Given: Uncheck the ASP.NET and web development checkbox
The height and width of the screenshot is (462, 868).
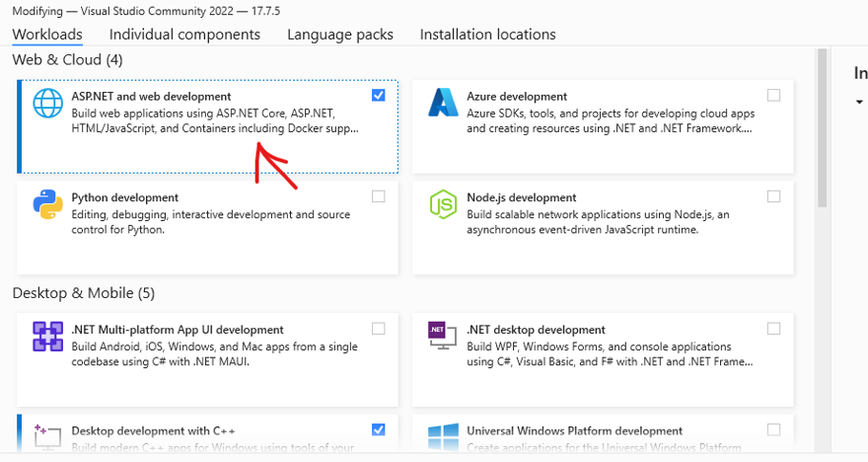Looking at the screenshot, I should click(379, 96).
